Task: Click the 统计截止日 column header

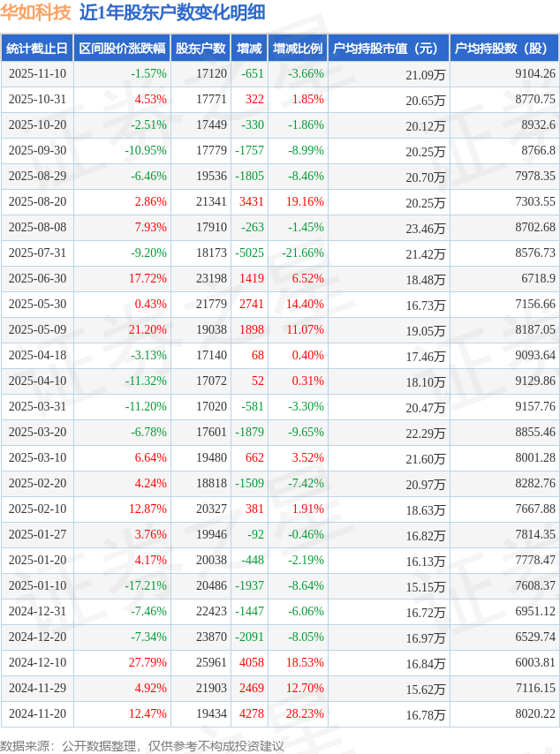Action: tap(36, 49)
